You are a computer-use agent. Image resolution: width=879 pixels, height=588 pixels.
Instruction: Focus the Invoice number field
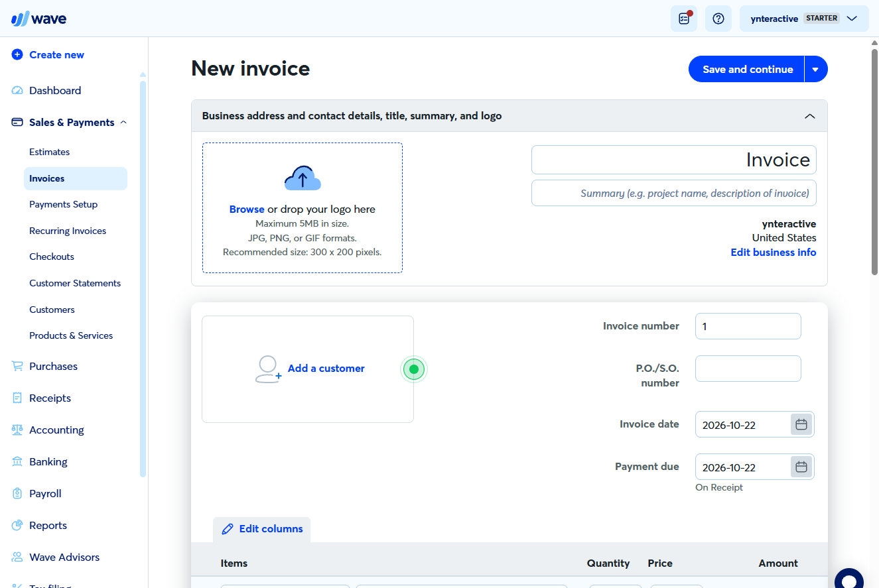pyautogui.click(x=748, y=326)
